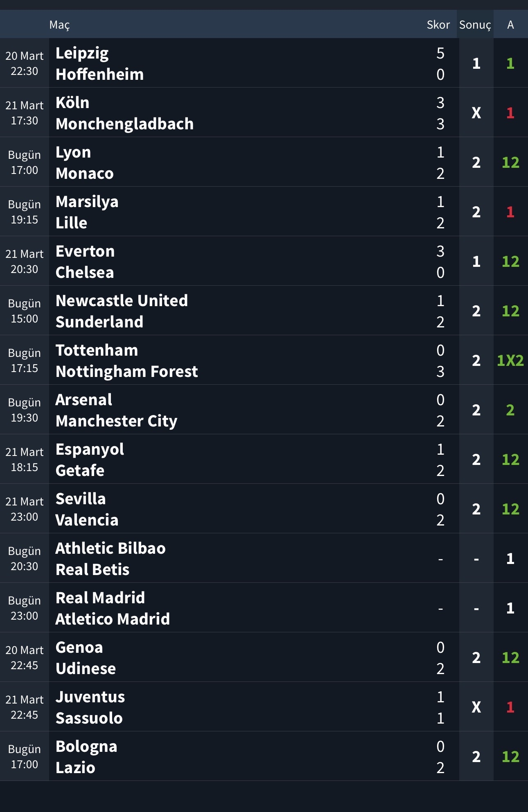Select the Skor column header
Screen dimensions: 528x812
click(x=438, y=25)
